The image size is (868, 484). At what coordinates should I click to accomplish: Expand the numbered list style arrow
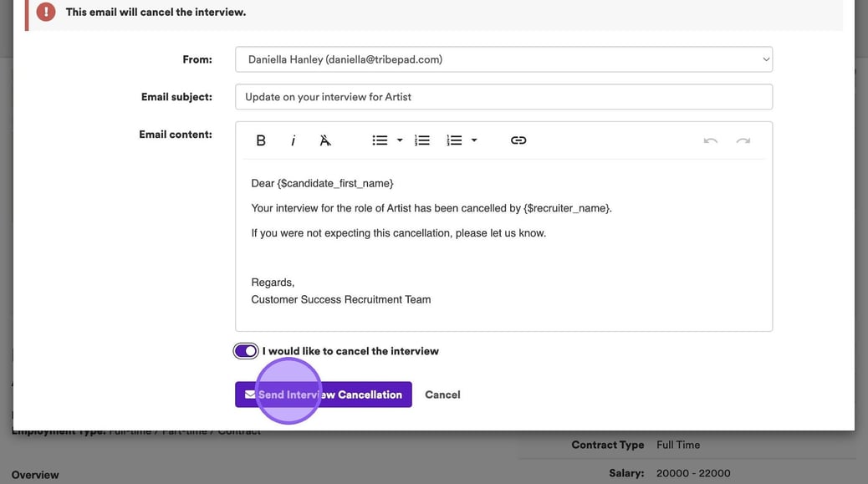coord(474,140)
